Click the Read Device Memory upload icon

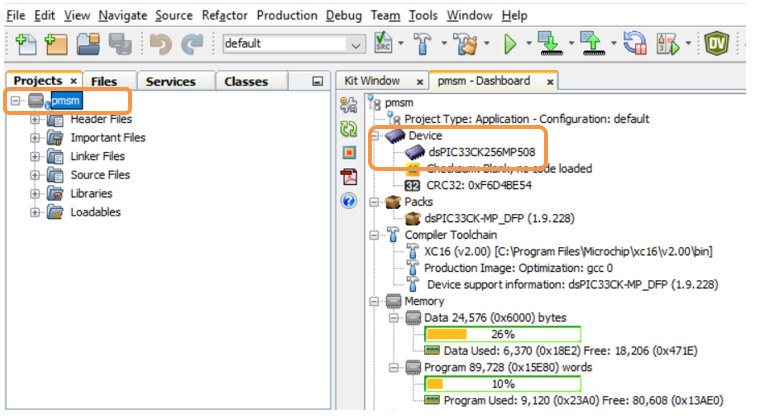click(x=593, y=44)
